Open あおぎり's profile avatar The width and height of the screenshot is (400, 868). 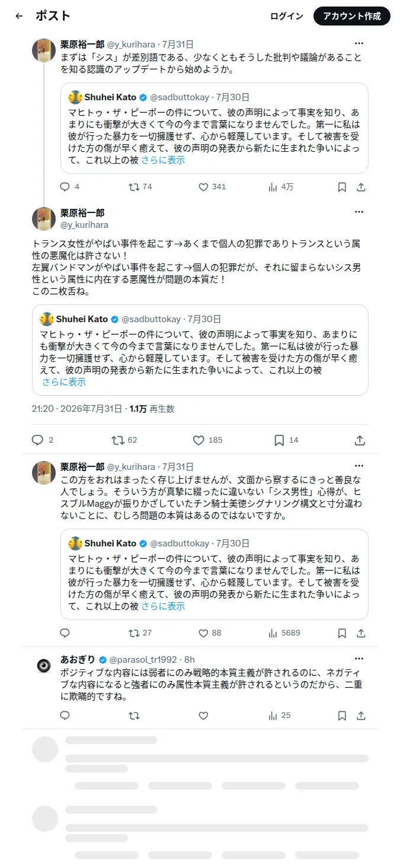(x=44, y=666)
